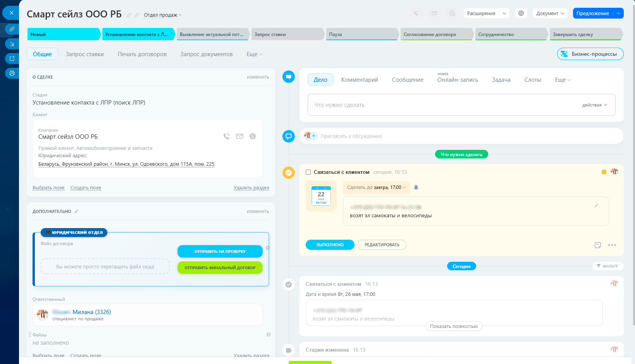Open Сделать до deadline dropdown
The width and height of the screenshot is (635, 364).
[376, 187]
